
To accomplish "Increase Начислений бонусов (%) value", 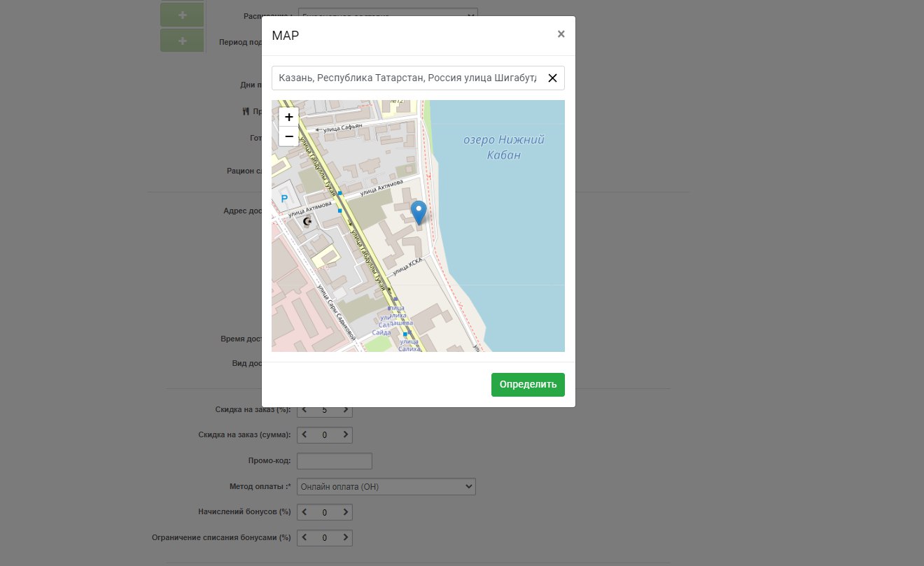I will [345, 513].
